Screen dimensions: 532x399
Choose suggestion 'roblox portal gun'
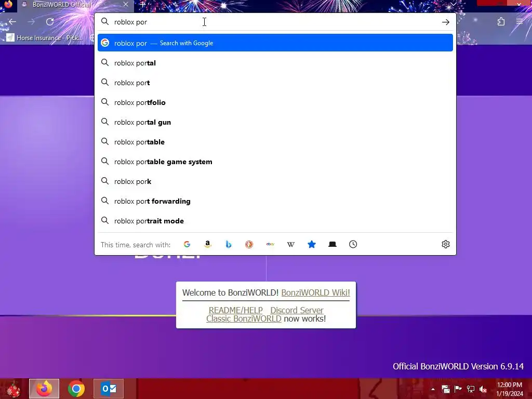coord(275,122)
